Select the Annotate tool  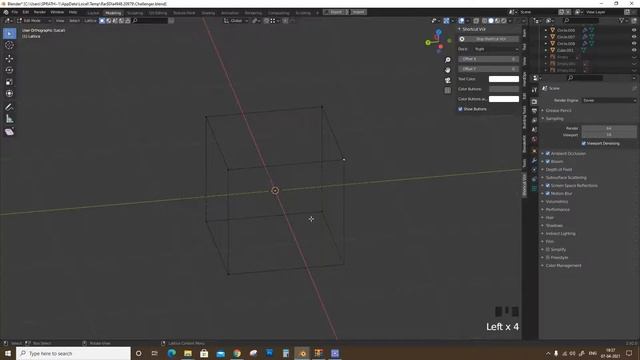click(x=9, y=107)
